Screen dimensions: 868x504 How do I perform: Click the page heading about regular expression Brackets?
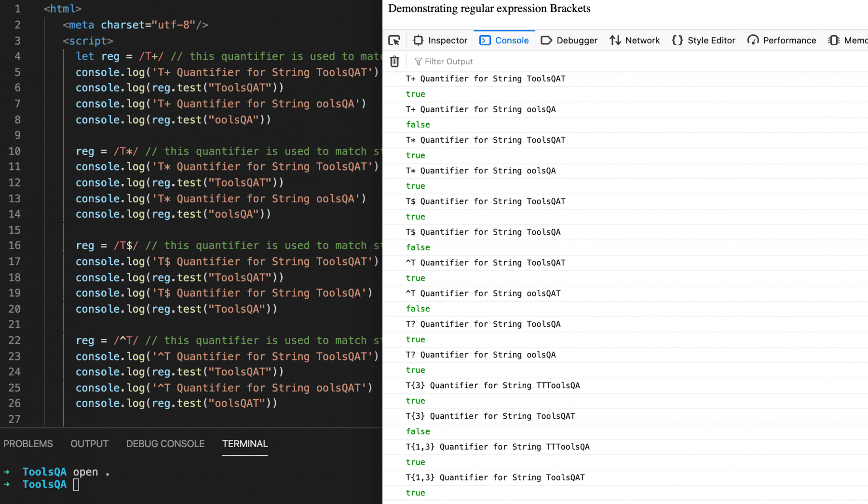pos(489,9)
